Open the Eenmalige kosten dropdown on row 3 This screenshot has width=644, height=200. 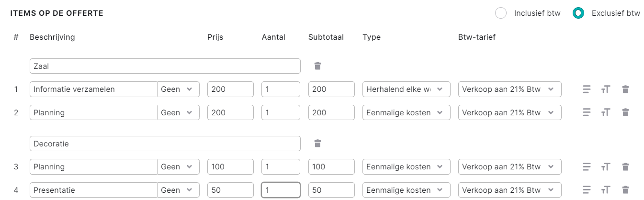tap(407, 167)
